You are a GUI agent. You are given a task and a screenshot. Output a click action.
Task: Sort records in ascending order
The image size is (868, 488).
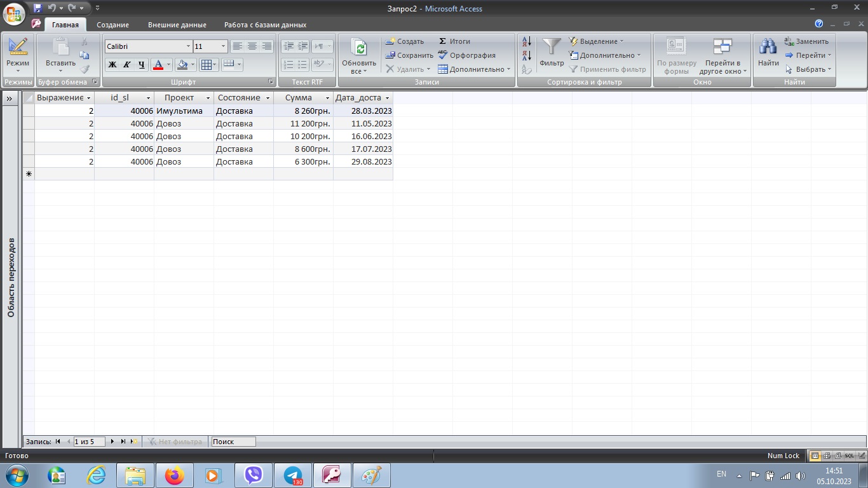tap(526, 41)
